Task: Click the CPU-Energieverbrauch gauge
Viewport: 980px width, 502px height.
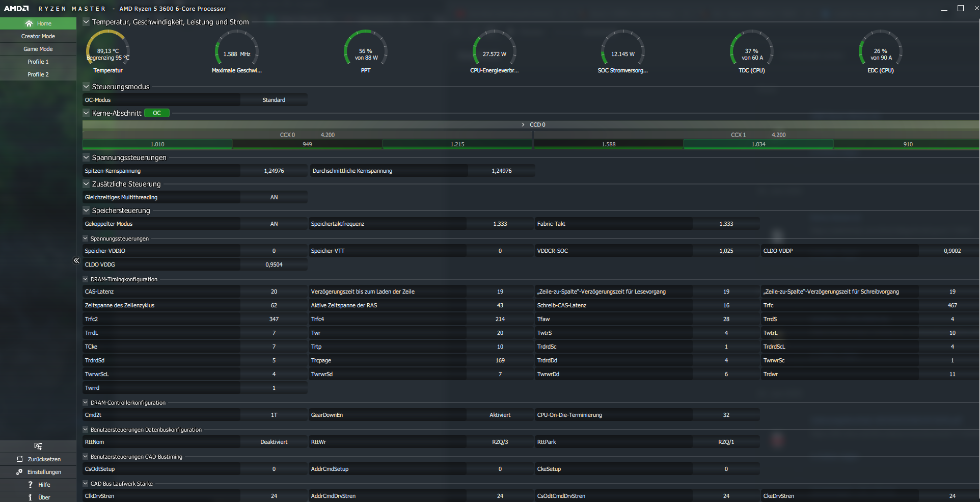Action: coord(495,51)
